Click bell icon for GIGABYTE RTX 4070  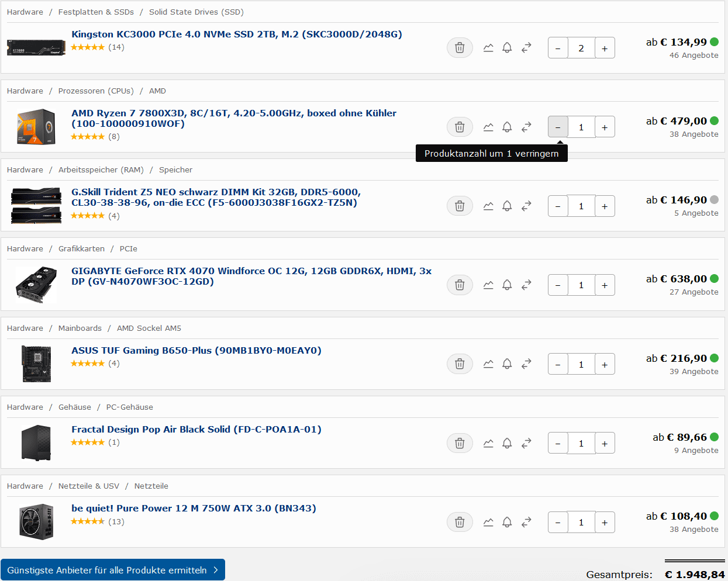pyautogui.click(x=507, y=285)
